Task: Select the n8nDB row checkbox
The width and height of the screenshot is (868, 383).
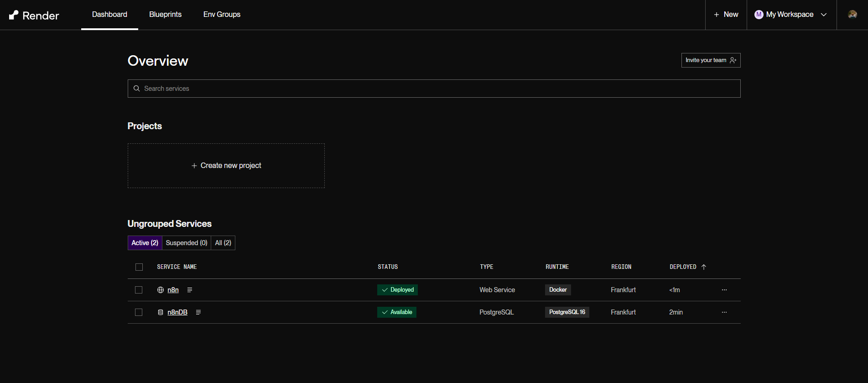Action: [139, 312]
